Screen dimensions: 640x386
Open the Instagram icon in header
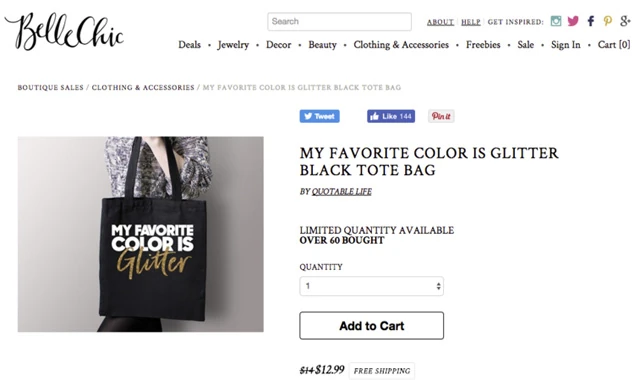(x=556, y=21)
